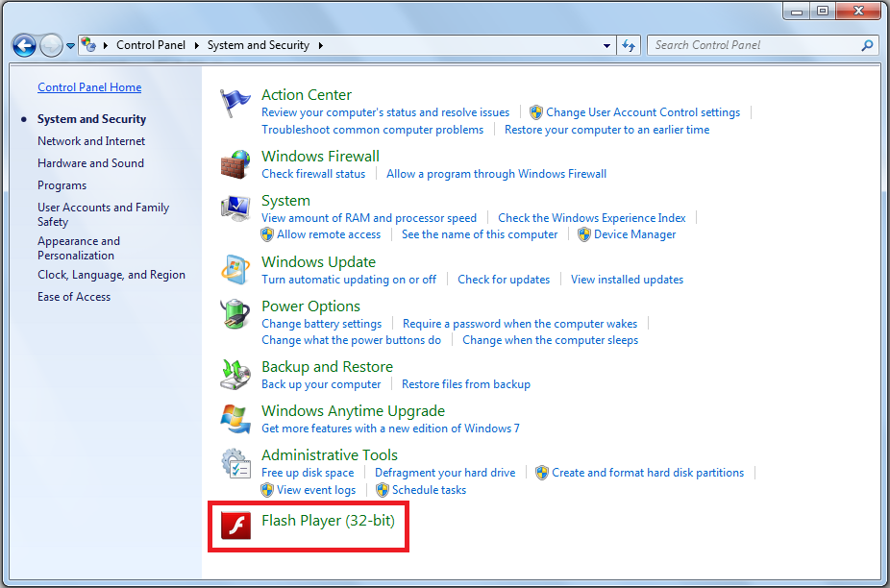Screen dimensions: 890x588
Task: Open Defragment your hard drive link
Action: pos(445,473)
